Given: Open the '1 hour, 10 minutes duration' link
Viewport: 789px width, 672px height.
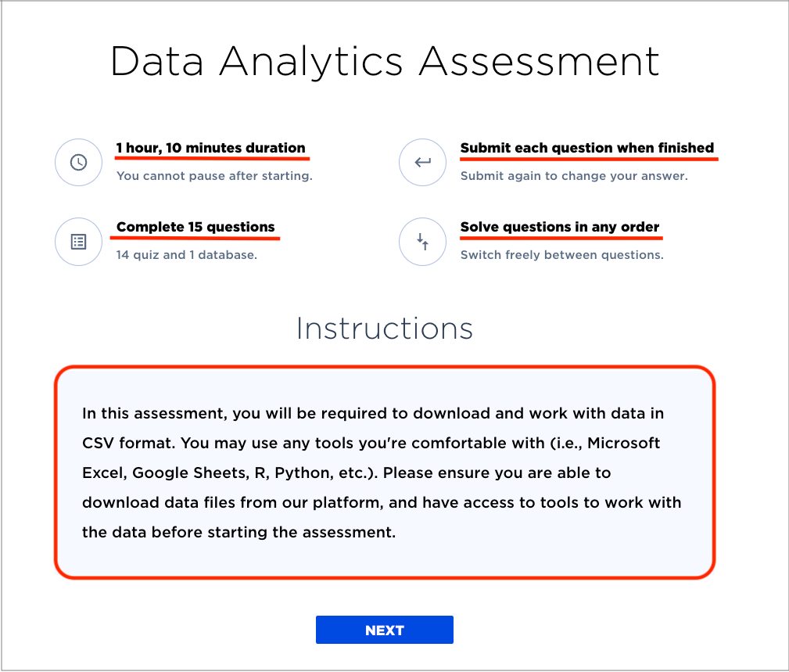Looking at the screenshot, I should tap(211, 148).
